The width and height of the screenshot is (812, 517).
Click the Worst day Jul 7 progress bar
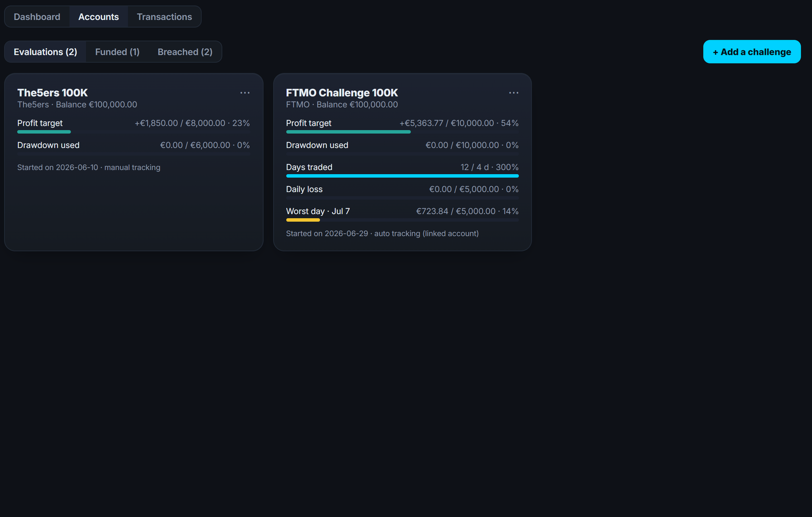[402, 220]
